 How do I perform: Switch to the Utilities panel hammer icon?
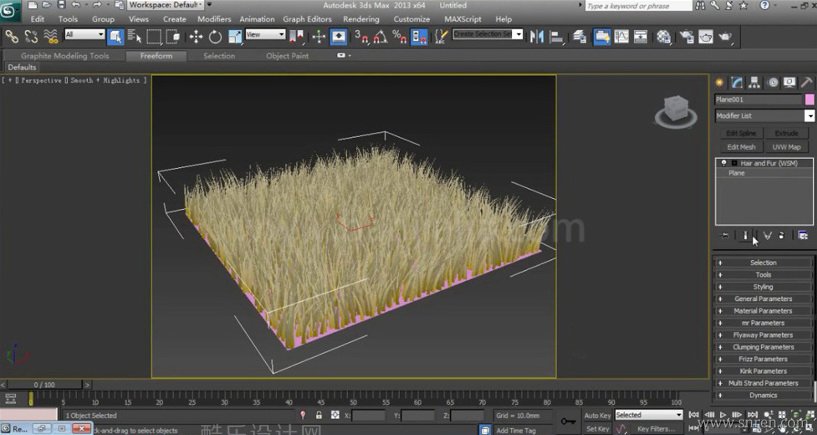pyautogui.click(x=806, y=82)
